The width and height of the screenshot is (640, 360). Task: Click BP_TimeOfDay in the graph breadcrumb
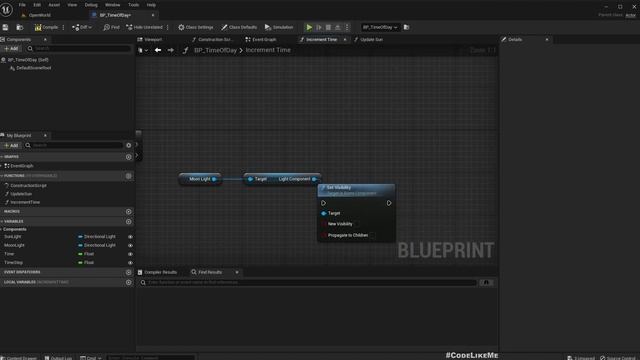click(x=215, y=50)
